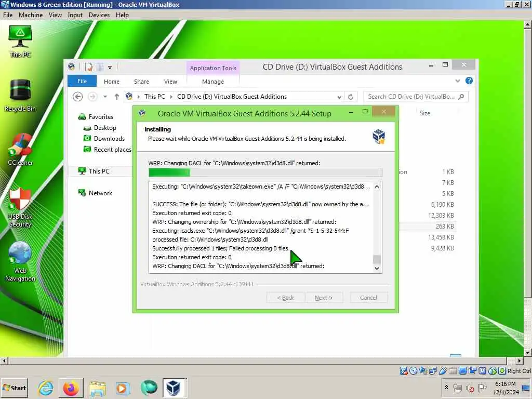Click the show desktop button beside clock
Viewport: 532px width, 399px height.
click(526, 388)
